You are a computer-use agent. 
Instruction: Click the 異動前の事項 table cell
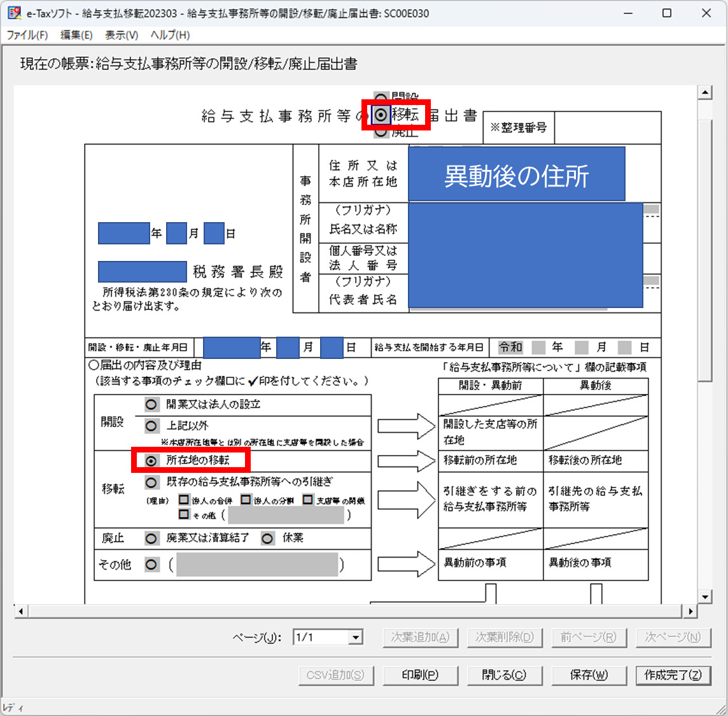click(491, 564)
